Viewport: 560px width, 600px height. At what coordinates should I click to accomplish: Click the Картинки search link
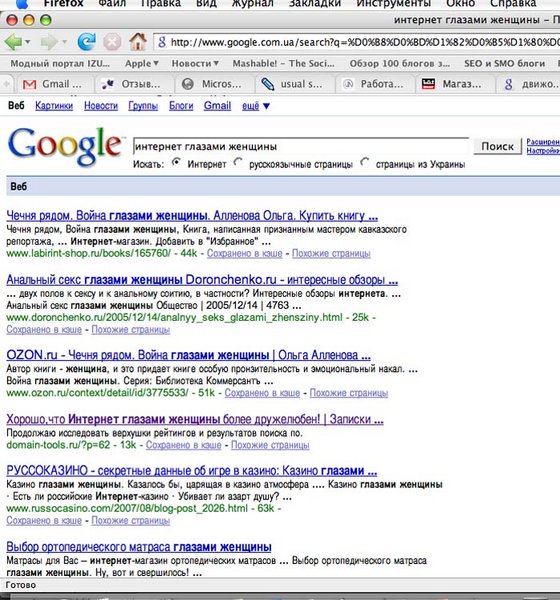point(54,106)
